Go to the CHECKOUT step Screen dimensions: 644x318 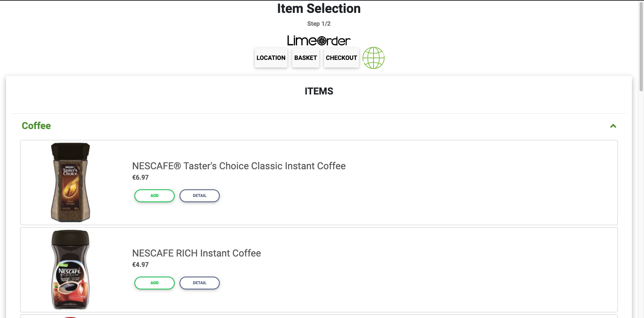pyautogui.click(x=341, y=58)
